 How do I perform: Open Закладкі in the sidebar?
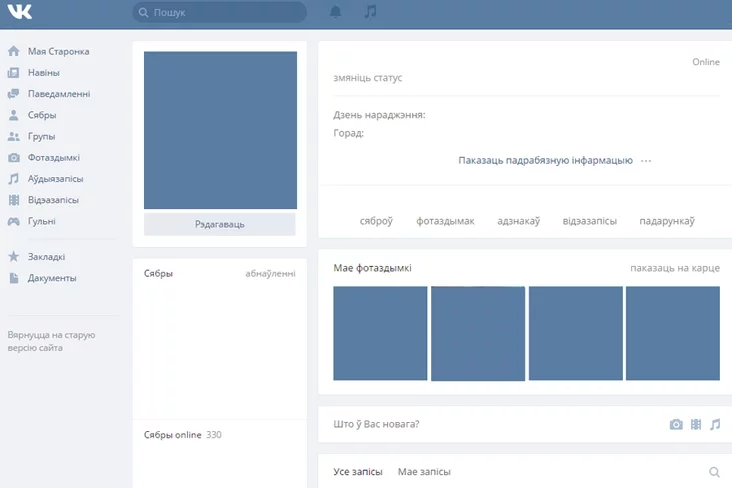[x=46, y=257]
